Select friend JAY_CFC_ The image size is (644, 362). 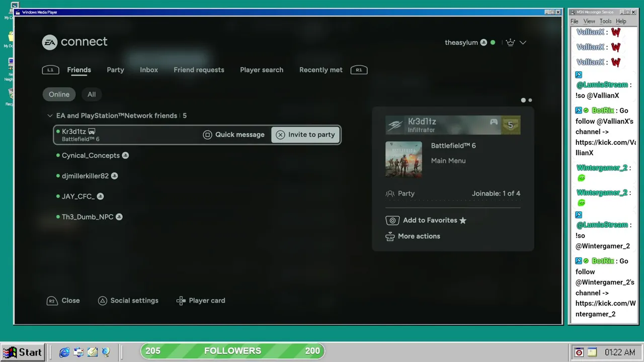point(78,197)
